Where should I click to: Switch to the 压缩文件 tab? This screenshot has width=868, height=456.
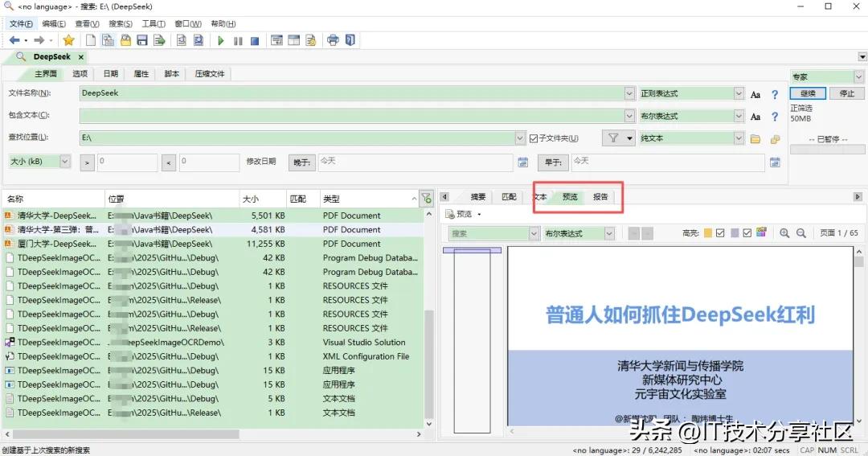(210, 74)
